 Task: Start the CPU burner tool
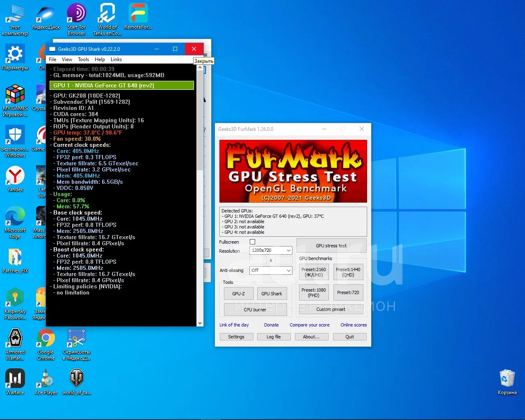[255, 310]
